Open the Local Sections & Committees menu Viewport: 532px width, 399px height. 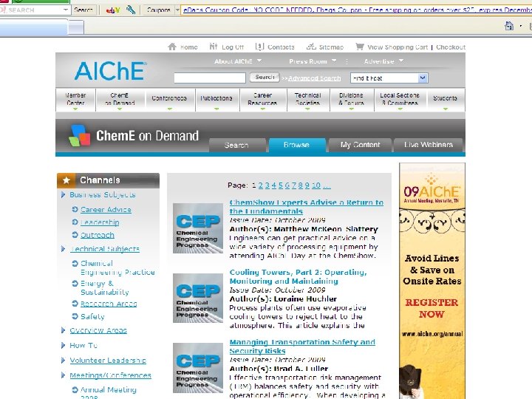[400, 100]
